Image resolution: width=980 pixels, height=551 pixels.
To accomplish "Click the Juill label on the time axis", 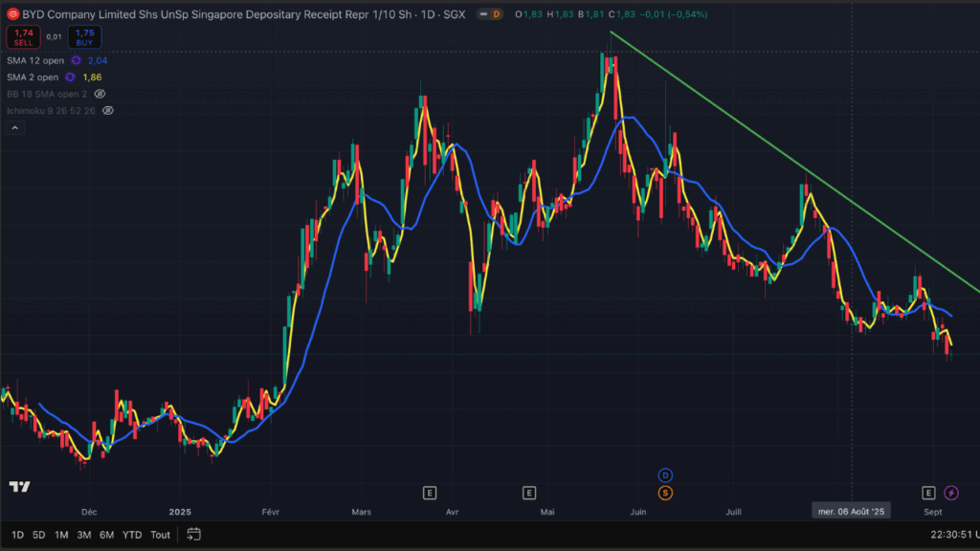I will click(x=733, y=512).
